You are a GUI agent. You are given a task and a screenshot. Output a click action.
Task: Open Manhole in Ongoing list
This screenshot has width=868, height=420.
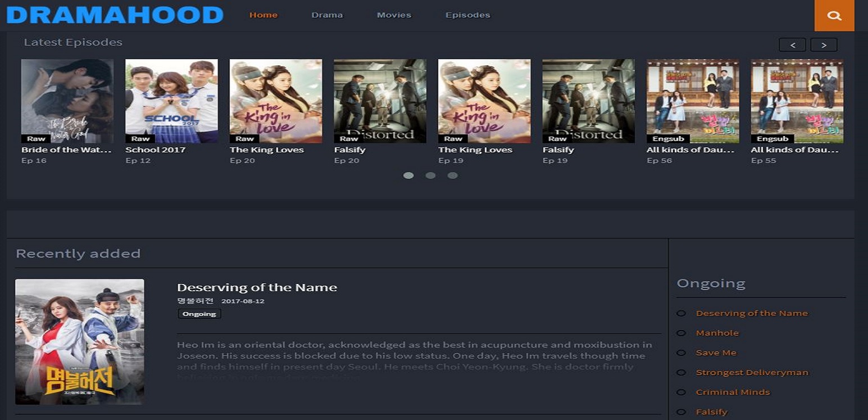(717, 333)
